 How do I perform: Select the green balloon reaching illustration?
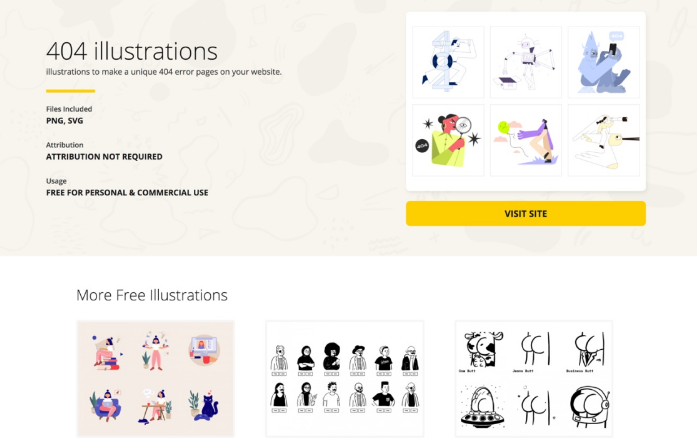point(526,140)
